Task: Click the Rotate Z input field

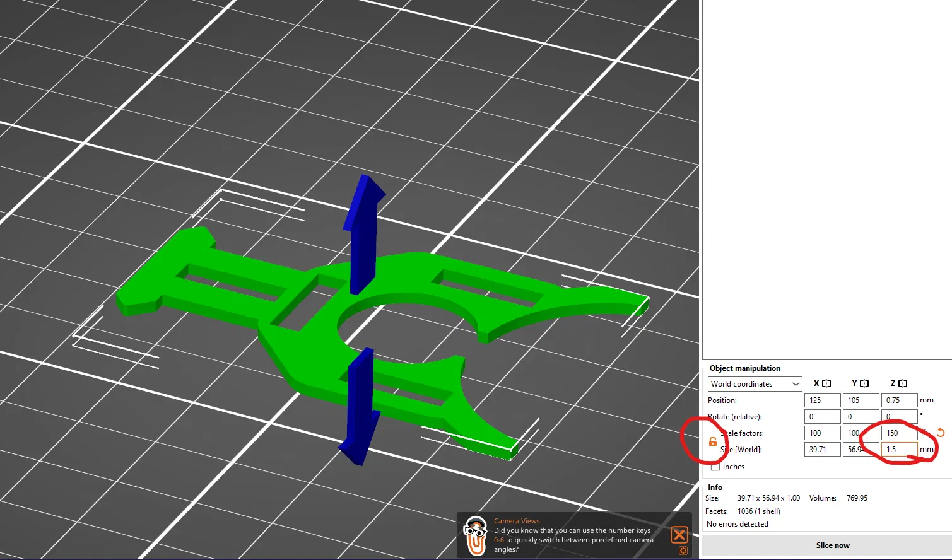Action: pos(900,417)
